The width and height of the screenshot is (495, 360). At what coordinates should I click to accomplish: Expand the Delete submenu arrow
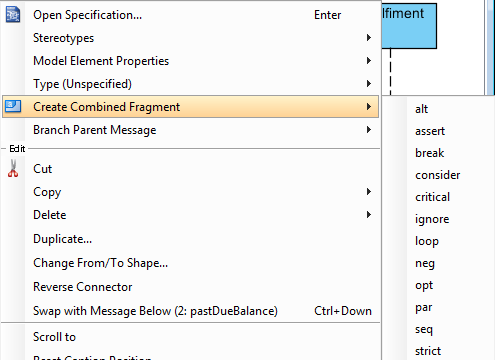tap(369, 215)
